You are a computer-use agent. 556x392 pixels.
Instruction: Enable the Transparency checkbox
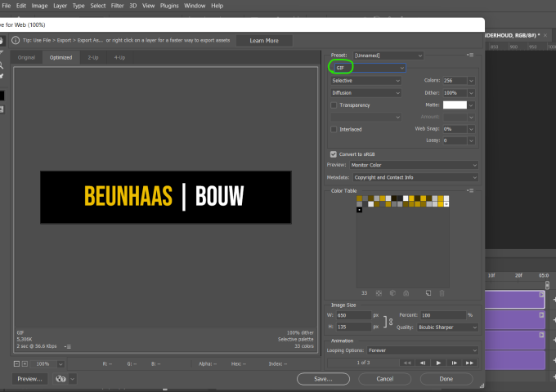[x=334, y=105]
